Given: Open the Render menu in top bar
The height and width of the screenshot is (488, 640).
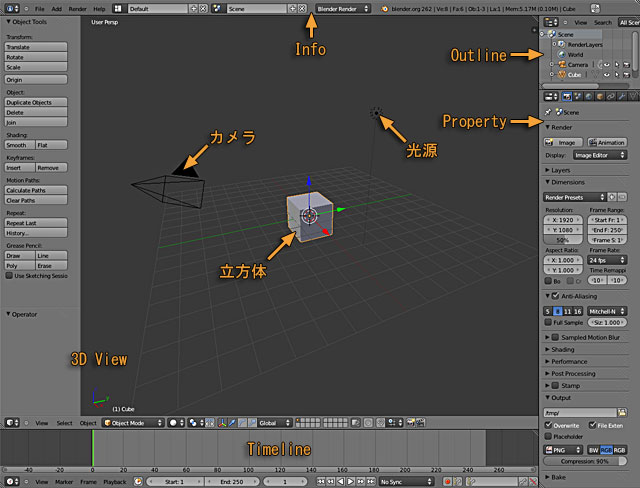Looking at the screenshot, I should [77, 8].
